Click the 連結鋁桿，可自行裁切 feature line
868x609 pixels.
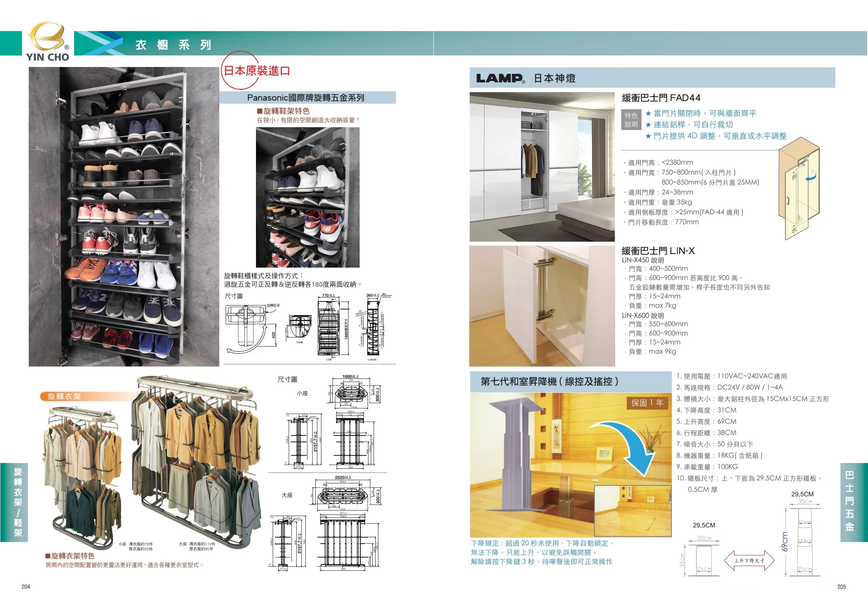click(689, 124)
